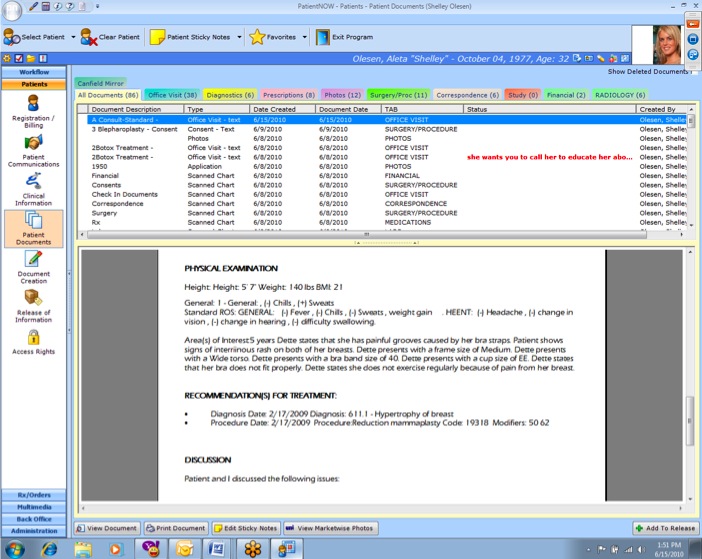Sort by the Date Created column header
Viewport: 702px width, 559px height.
pos(283,109)
